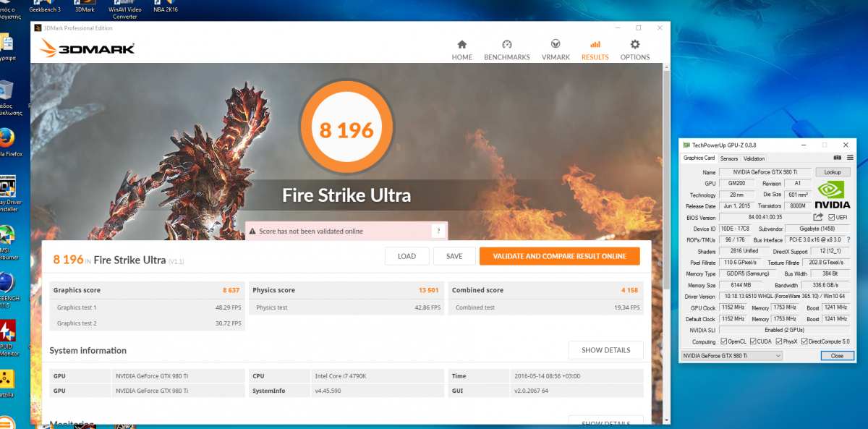Click the Driver Version field in GPU-Z
The width and height of the screenshot is (868, 429).
pos(785,296)
